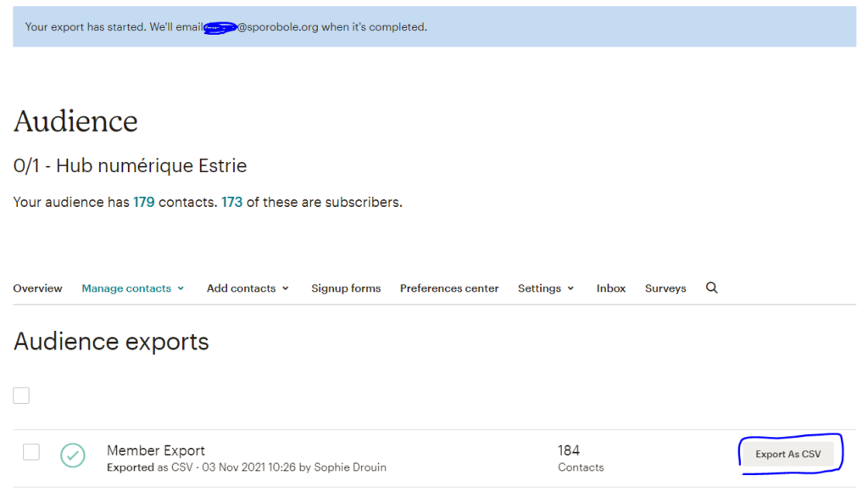This screenshot has width=868, height=503.
Task: Tick the select-all exports checkbox
Action: pos(20,394)
